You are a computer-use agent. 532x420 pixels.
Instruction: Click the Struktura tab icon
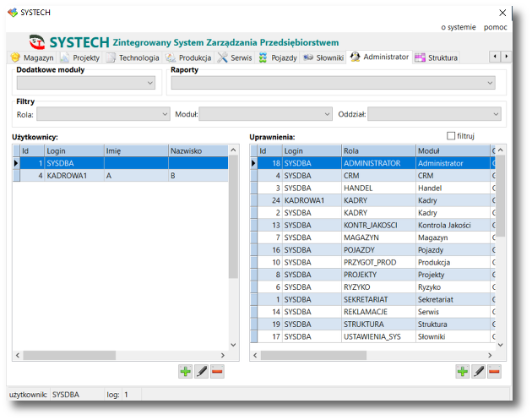tap(420, 57)
